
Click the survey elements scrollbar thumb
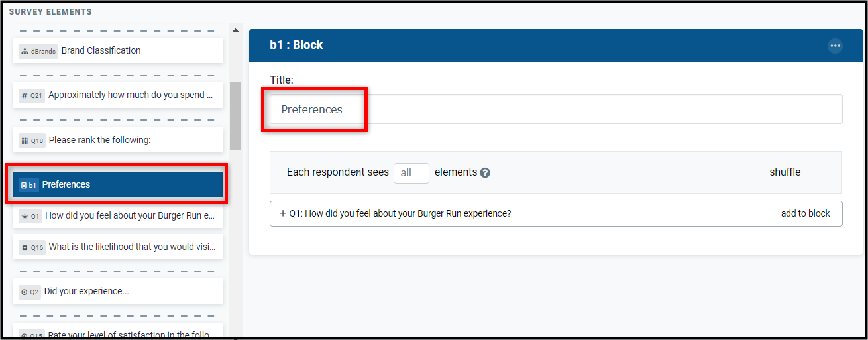(235, 115)
